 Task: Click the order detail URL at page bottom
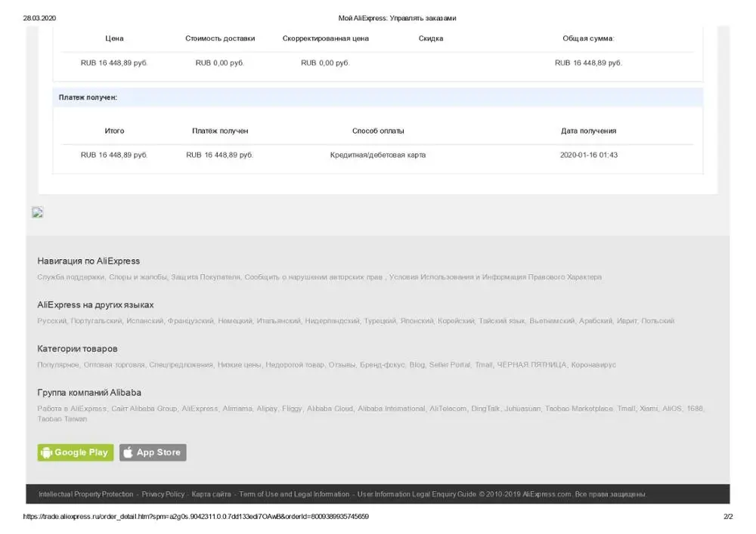coord(196,517)
